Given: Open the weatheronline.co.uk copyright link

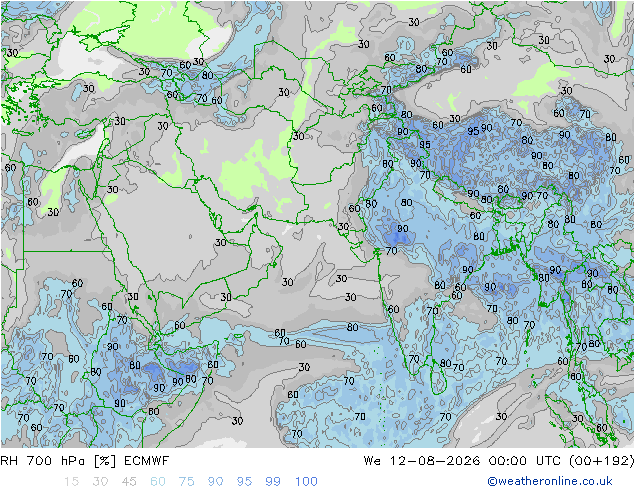Looking at the screenshot, I should click(x=550, y=481).
